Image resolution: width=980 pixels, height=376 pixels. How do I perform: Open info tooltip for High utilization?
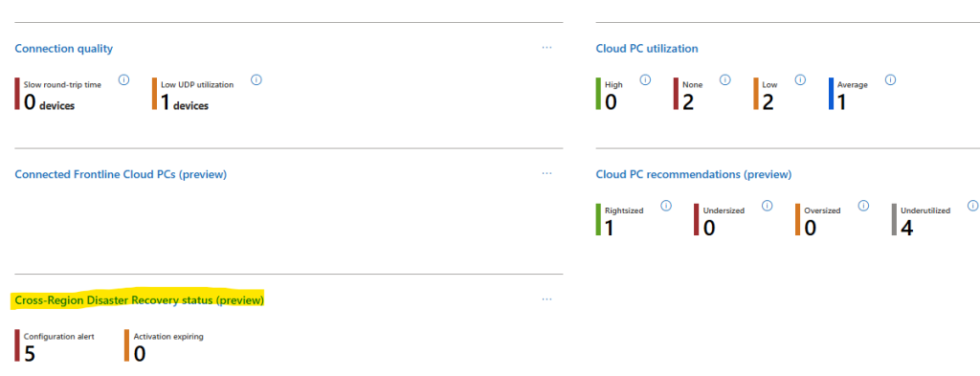646,80
